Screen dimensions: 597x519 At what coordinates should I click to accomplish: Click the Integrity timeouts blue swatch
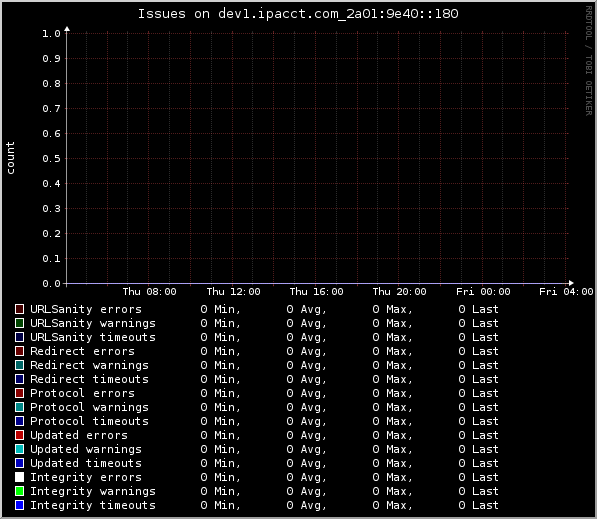click(x=19, y=505)
